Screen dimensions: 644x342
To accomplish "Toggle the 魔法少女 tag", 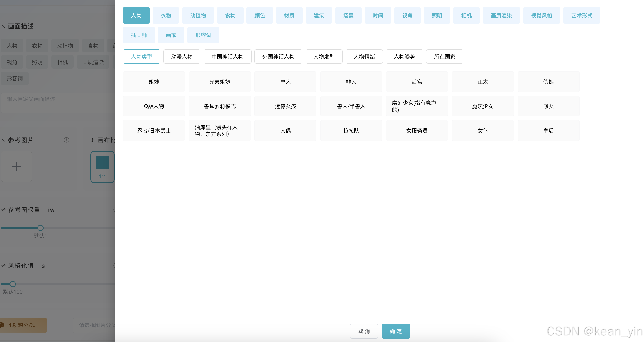I will 482,106.
